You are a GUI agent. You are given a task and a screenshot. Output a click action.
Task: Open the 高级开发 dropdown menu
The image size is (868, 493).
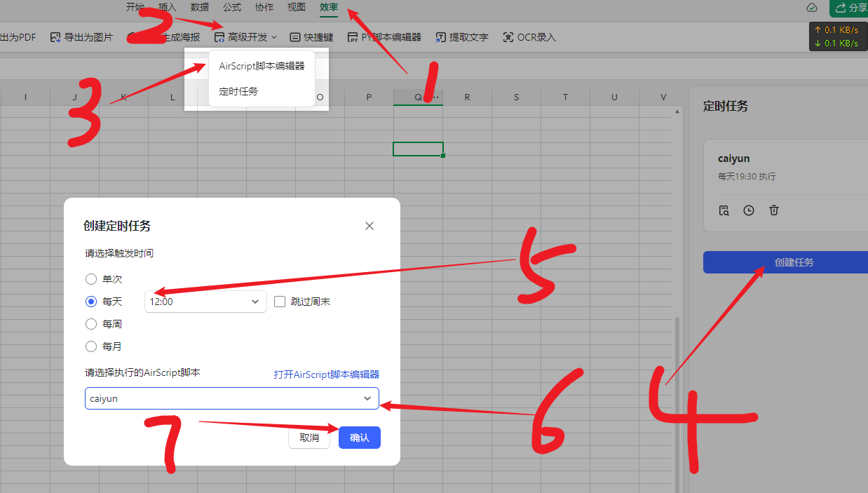tap(247, 37)
